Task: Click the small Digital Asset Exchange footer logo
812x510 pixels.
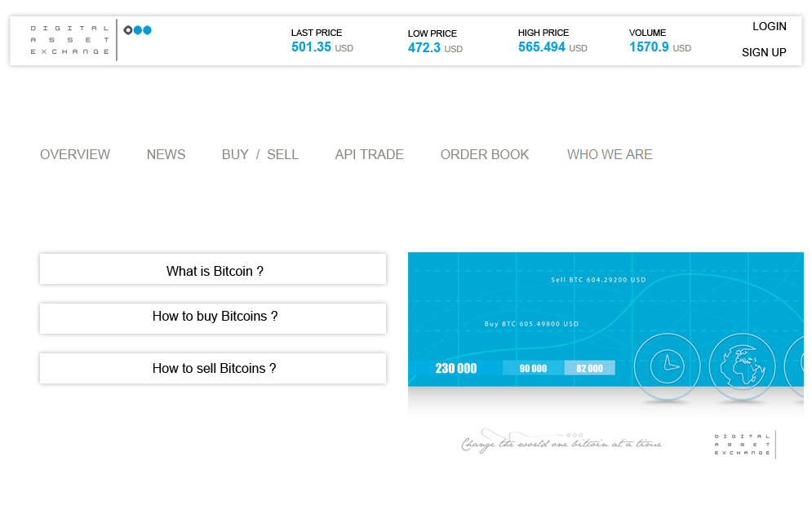Action: coord(745,445)
